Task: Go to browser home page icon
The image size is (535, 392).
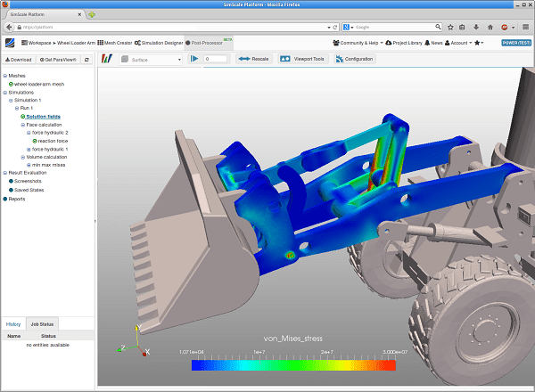Action: [x=490, y=27]
